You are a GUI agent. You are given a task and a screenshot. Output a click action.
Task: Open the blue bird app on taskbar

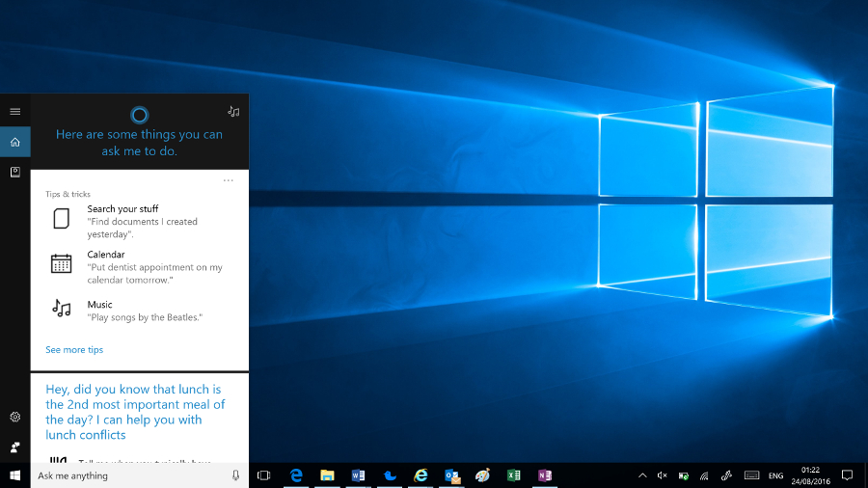[x=390, y=475]
